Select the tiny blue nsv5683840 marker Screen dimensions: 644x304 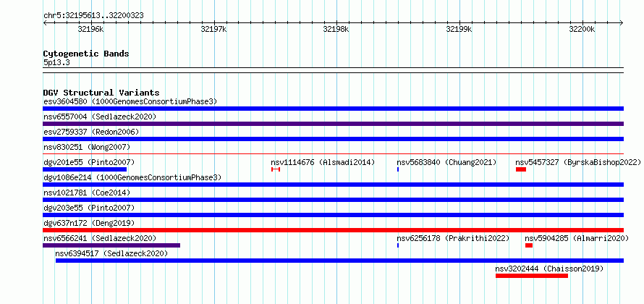click(398, 169)
